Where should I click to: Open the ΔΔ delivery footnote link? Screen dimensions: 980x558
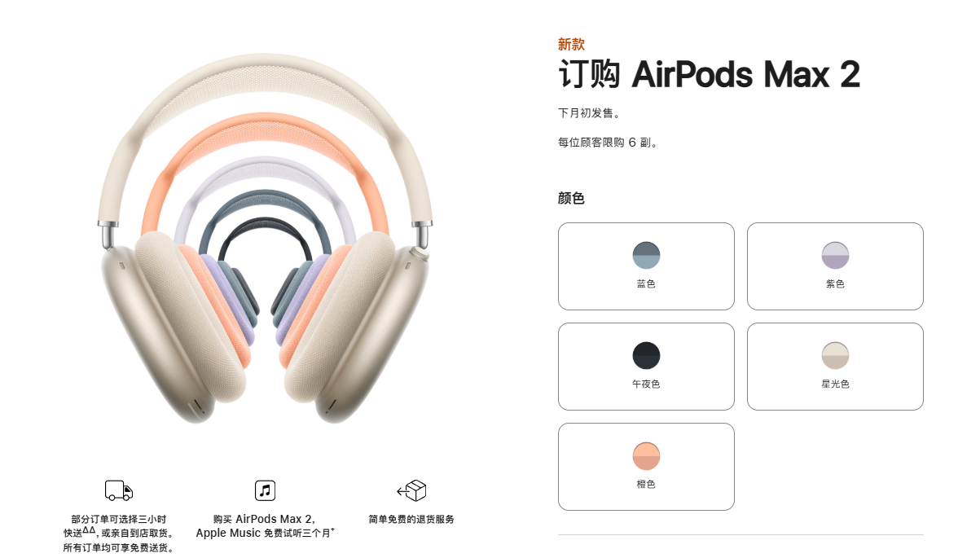coord(90,530)
